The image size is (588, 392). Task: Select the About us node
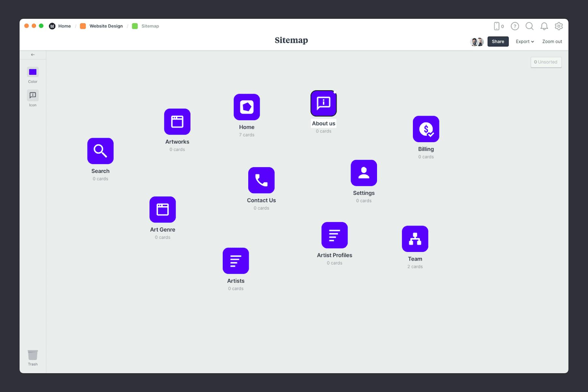[x=323, y=103]
